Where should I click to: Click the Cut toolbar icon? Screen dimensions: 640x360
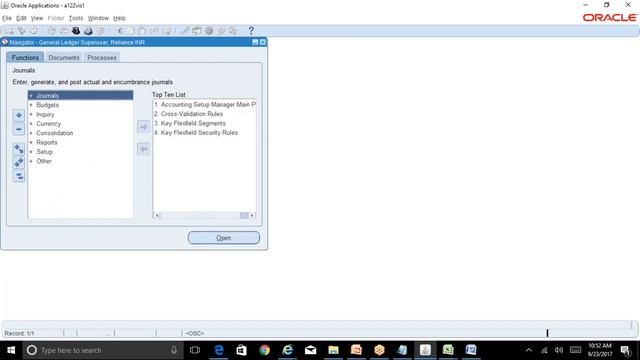click(120, 31)
